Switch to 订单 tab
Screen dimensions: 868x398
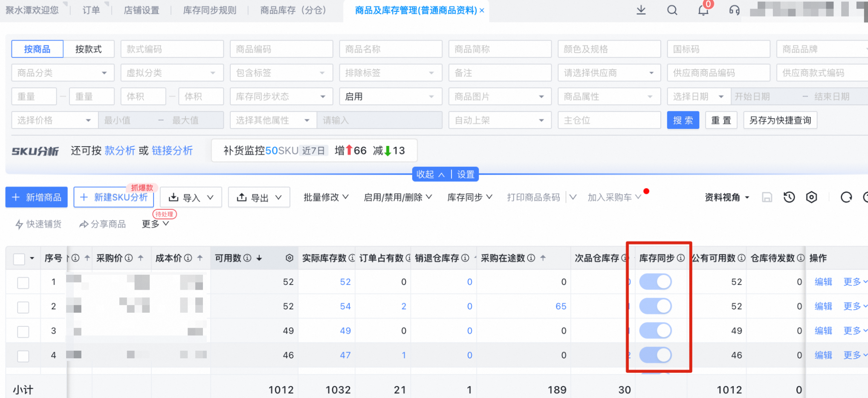click(x=91, y=10)
